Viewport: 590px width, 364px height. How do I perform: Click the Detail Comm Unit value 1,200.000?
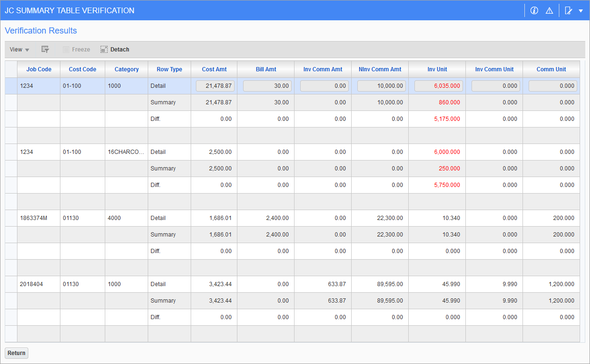pyautogui.click(x=562, y=284)
